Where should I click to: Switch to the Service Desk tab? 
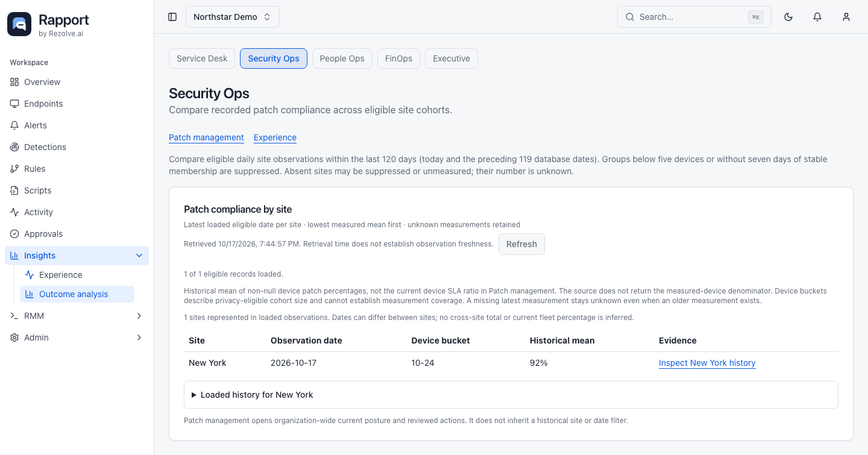[x=202, y=58]
